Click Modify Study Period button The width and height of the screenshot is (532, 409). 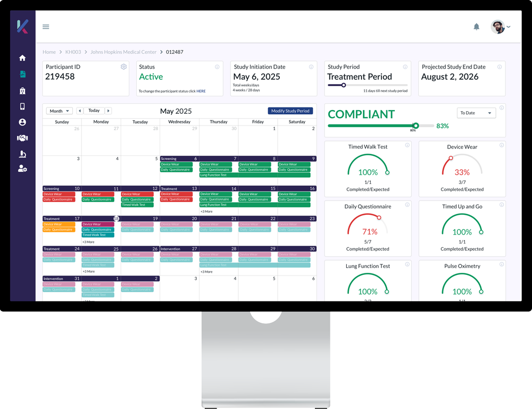pos(290,111)
